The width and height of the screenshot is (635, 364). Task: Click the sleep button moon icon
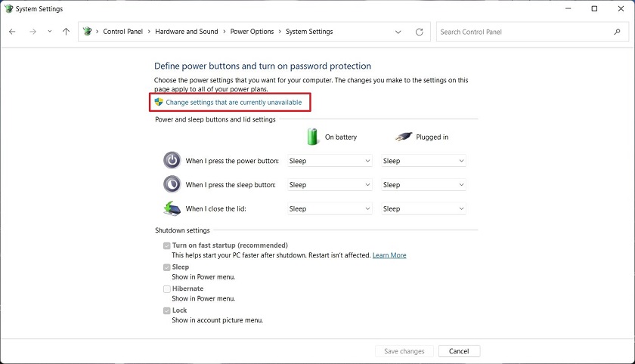[172, 184]
